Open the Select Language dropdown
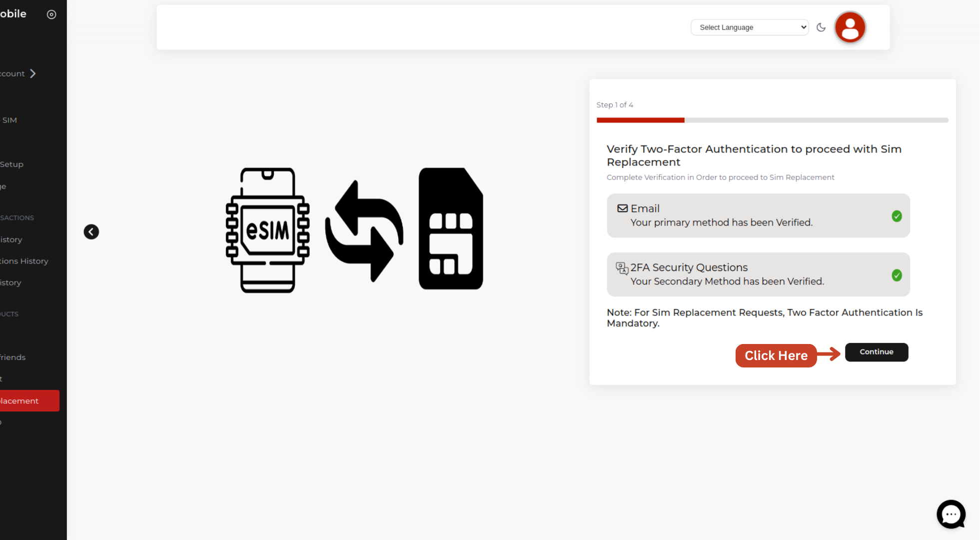The image size is (980, 540). (x=749, y=27)
